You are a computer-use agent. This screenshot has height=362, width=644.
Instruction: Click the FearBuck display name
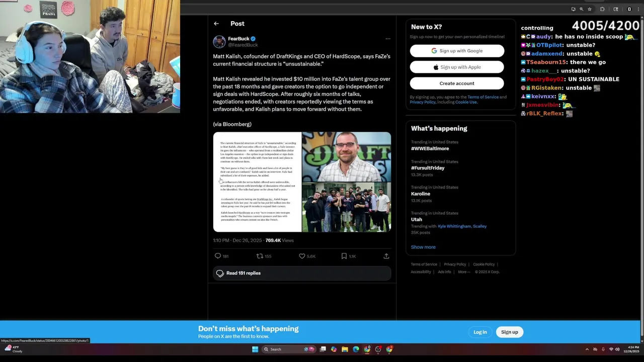coord(238,39)
